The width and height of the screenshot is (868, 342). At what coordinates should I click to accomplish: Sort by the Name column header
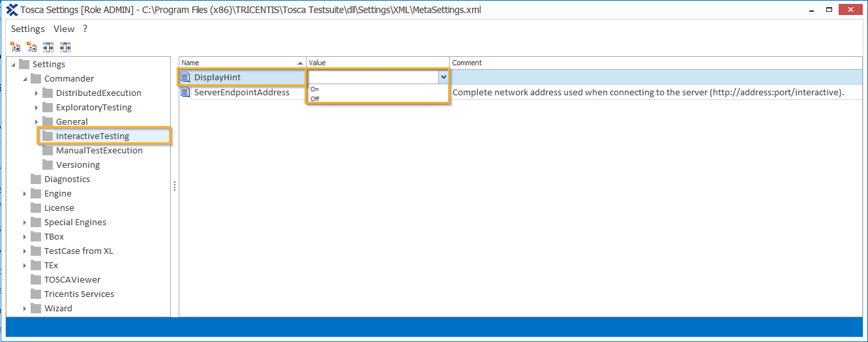pyautogui.click(x=243, y=63)
